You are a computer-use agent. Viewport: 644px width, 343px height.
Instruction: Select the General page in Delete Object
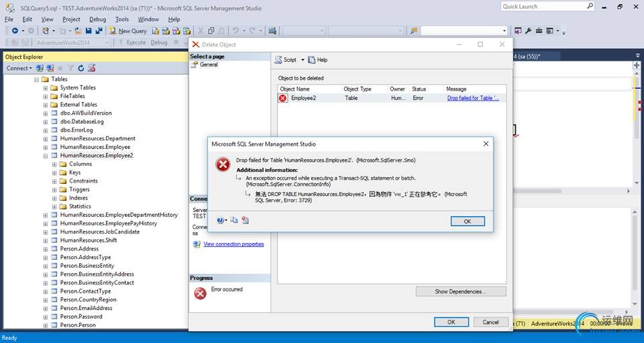209,64
